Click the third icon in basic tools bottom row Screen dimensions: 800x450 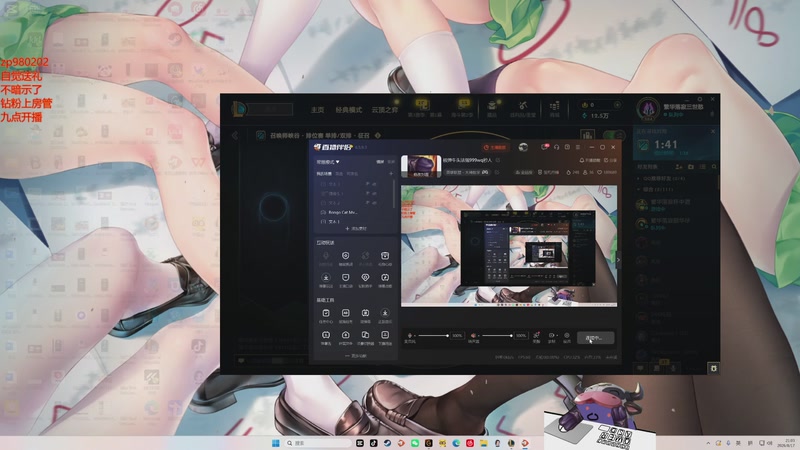pyautogui.click(x=365, y=335)
